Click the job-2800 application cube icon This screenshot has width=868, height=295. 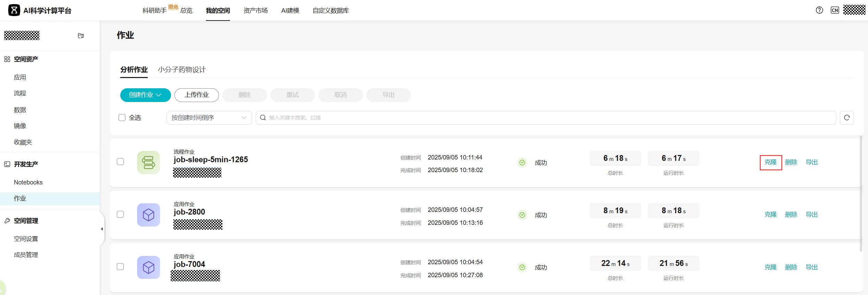[x=148, y=215]
